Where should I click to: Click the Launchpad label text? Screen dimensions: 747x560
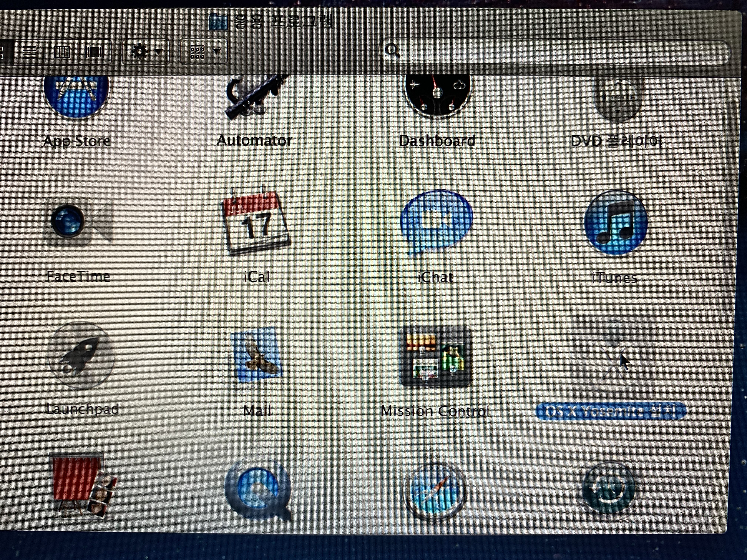(x=82, y=409)
